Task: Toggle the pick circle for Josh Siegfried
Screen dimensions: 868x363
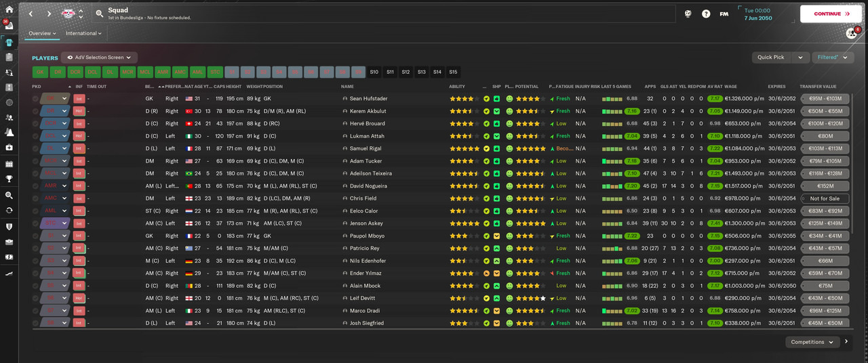Action: click(35, 323)
